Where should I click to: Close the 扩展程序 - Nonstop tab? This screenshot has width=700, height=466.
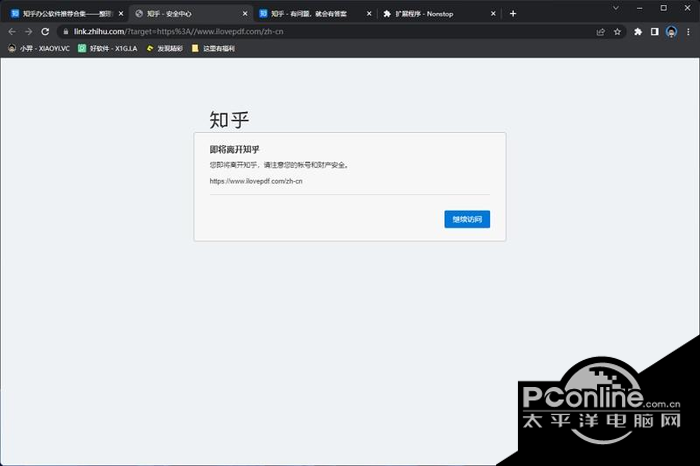493,14
